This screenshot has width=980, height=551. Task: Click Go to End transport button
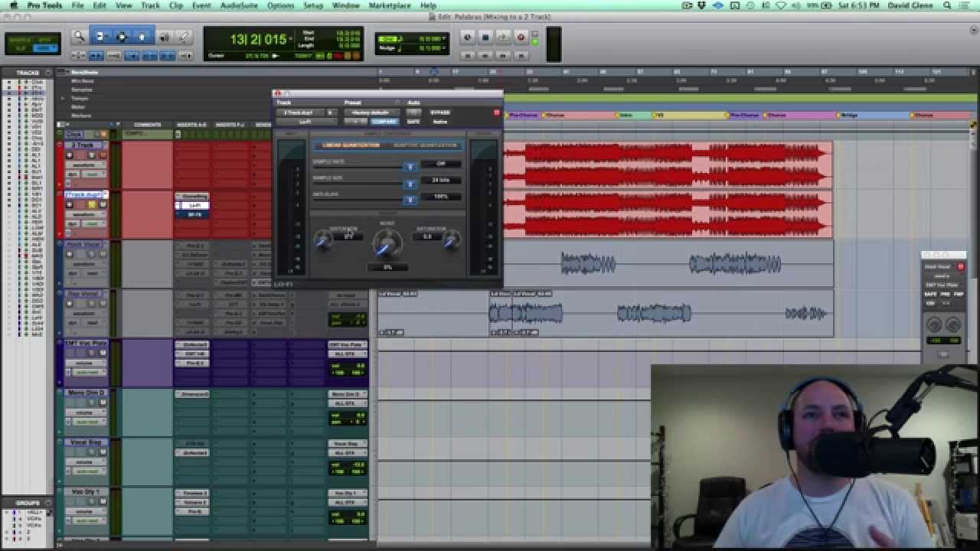point(521,55)
